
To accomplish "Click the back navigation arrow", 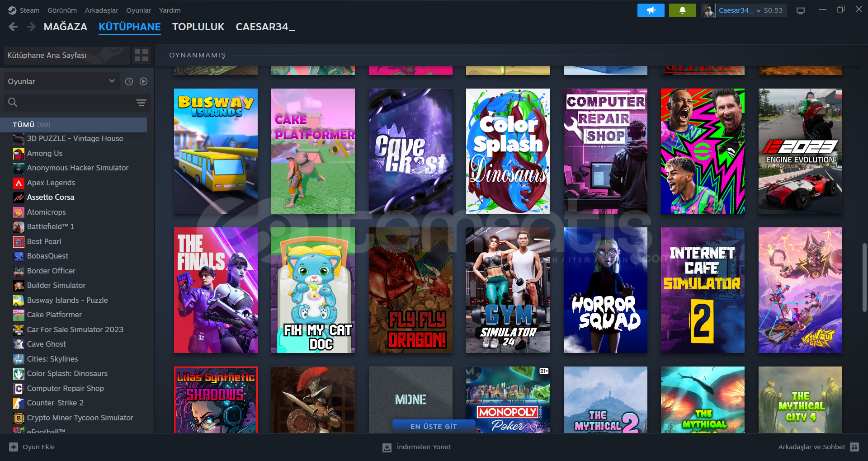I will (x=13, y=27).
